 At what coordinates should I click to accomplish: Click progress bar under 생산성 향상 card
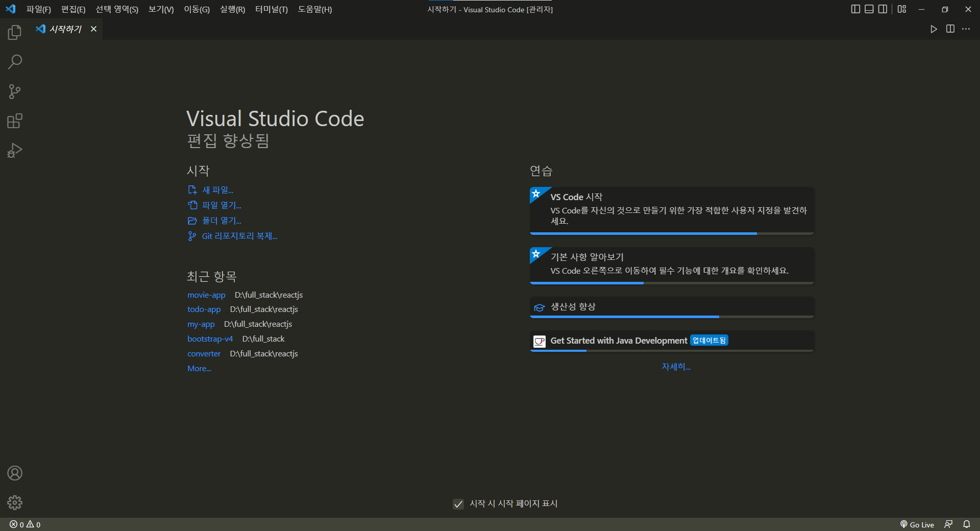click(672, 317)
